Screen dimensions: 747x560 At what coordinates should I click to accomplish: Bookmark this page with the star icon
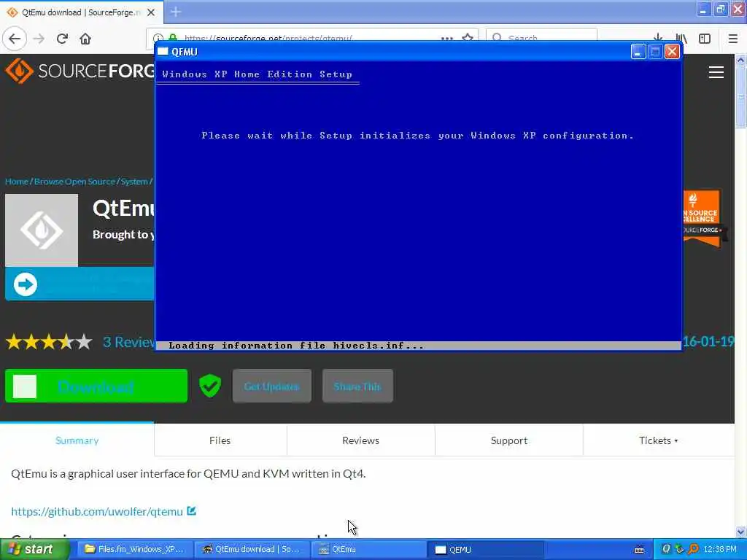(x=468, y=37)
